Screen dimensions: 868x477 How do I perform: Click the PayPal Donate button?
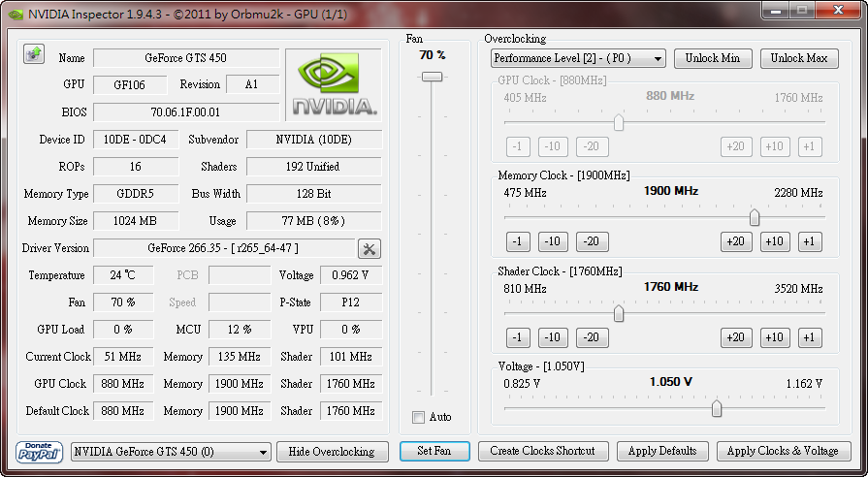(40, 452)
